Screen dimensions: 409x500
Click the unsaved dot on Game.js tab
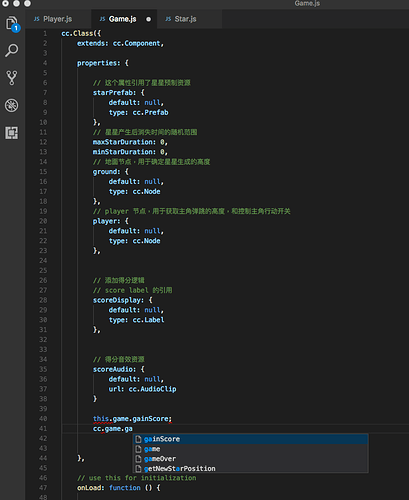click(148, 19)
